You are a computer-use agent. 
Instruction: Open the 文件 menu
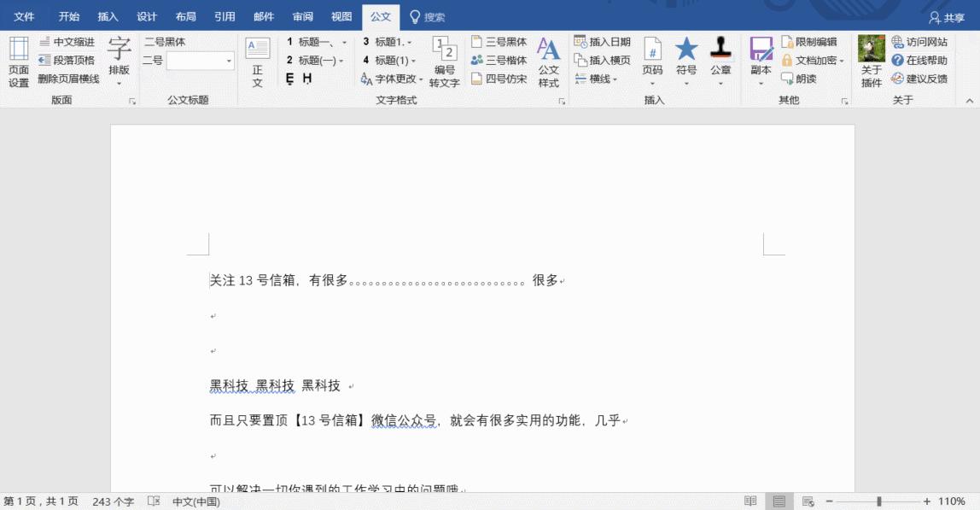23,15
